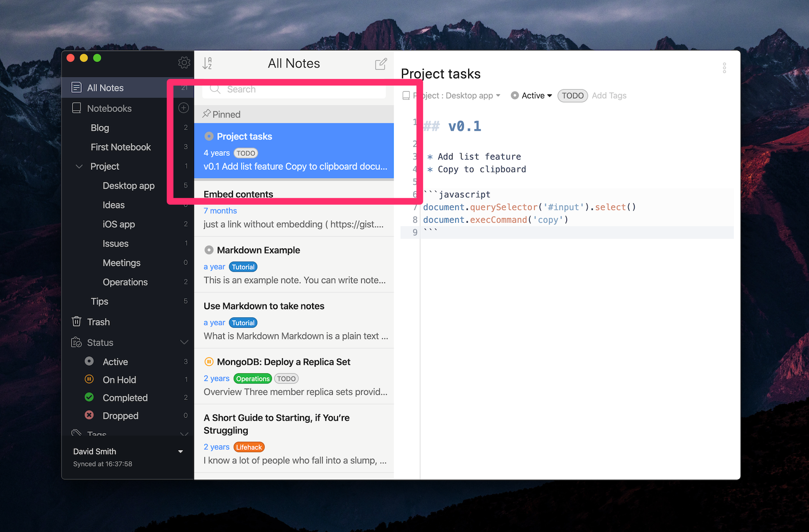Click the new note compose icon
This screenshot has width=809, height=532.
(380, 63)
